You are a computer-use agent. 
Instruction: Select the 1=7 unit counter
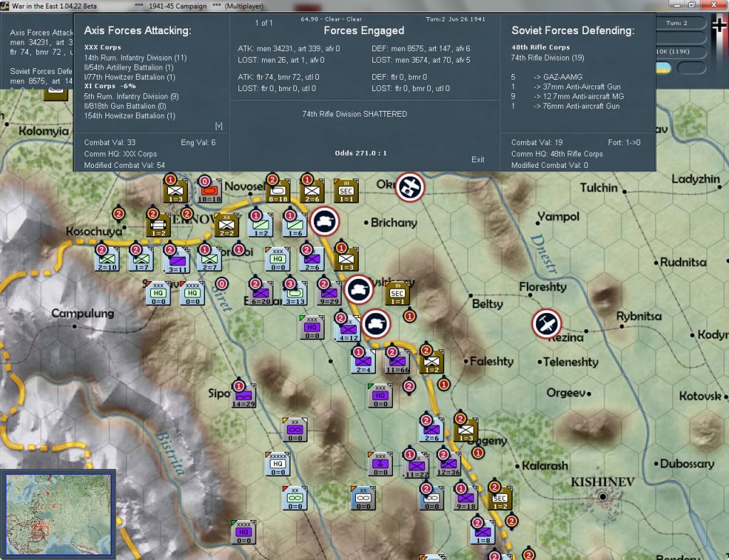click(x=142, y=260)
